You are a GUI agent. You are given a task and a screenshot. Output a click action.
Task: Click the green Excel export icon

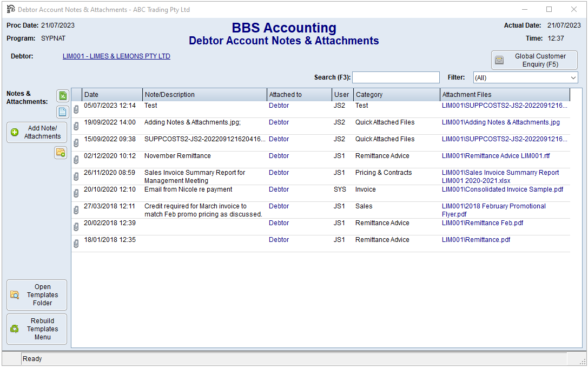[x=63, y=96]
